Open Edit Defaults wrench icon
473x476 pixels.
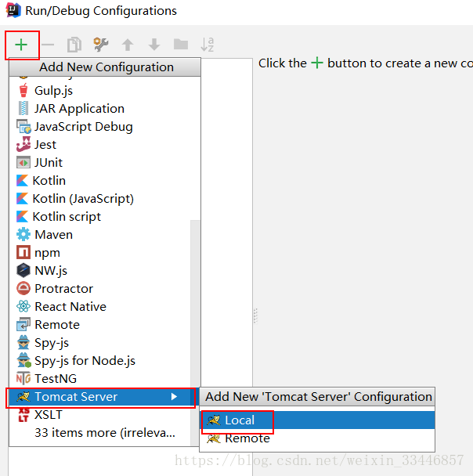(x=101, y=45)
